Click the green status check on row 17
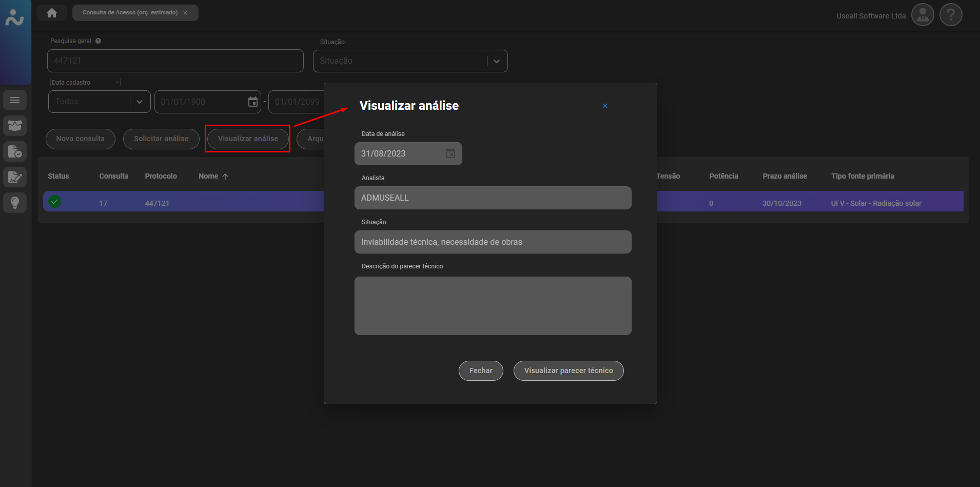Screen dimensions: 980x487 pos(55,202)
